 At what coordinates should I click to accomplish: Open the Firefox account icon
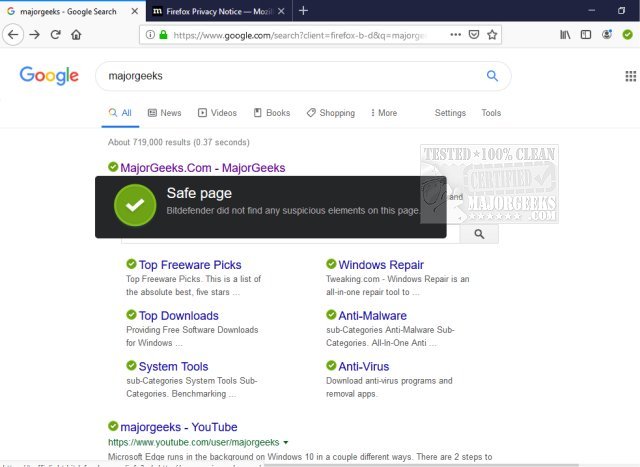[607, 35]
